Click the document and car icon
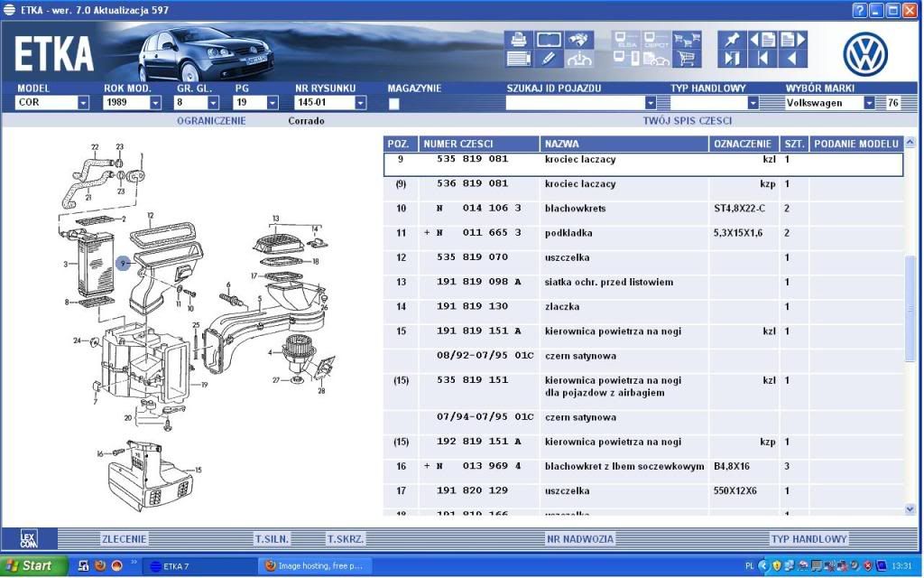924x578 pixels. pyautogui.click(x=656, y=59)
